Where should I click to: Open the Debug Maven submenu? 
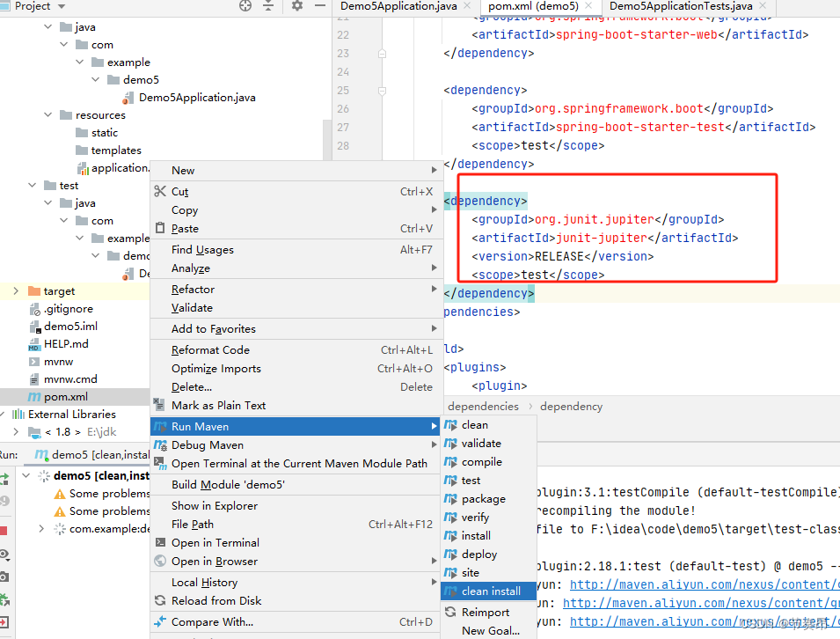[295, 445]
